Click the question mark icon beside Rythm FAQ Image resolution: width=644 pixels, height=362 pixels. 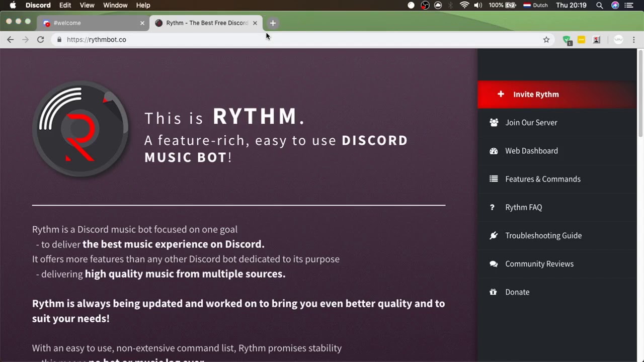point(492,207)
